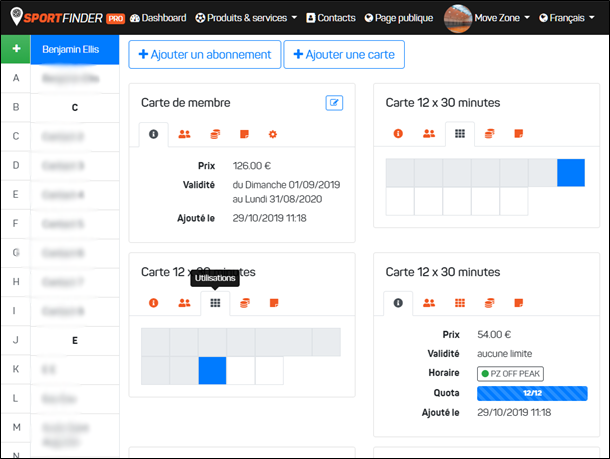Open the users tab in Carte de membre
This screenshot has height=459, width=610.
click(184, 134)
